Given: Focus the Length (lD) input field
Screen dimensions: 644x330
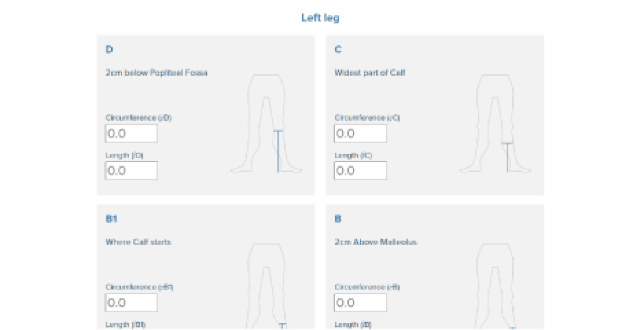Looking at the screenshot, I should click(131, 170).
